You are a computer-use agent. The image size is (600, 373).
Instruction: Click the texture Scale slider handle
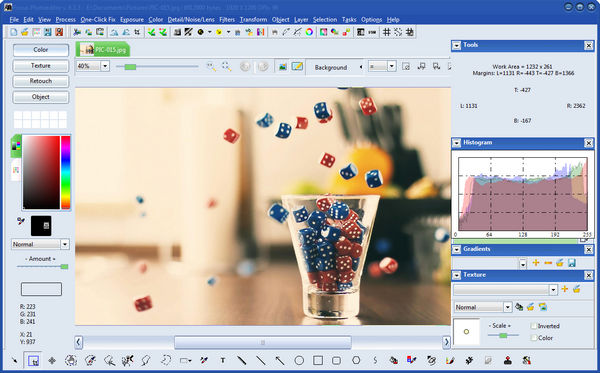[x=504, y=336]
